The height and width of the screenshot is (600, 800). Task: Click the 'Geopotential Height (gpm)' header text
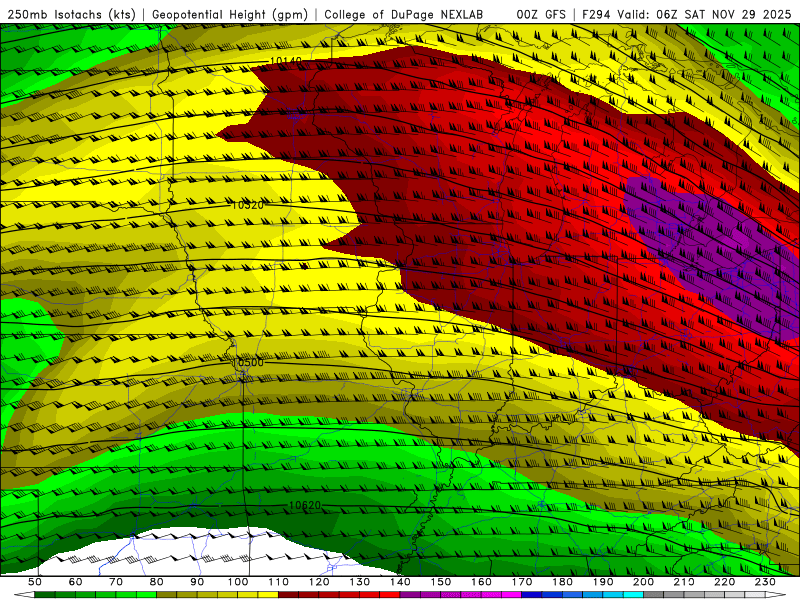[x=230, y=15]
